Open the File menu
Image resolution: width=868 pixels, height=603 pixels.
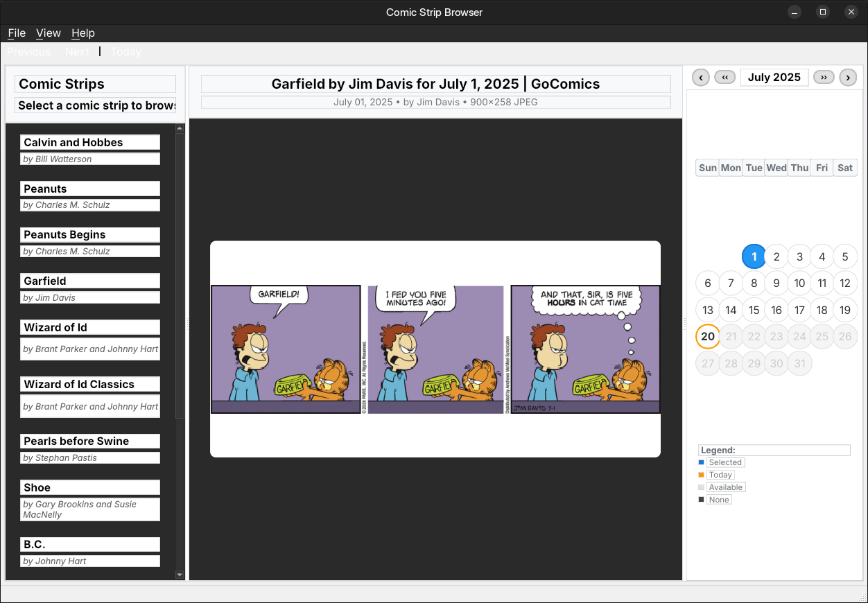[x=17, y=33]
